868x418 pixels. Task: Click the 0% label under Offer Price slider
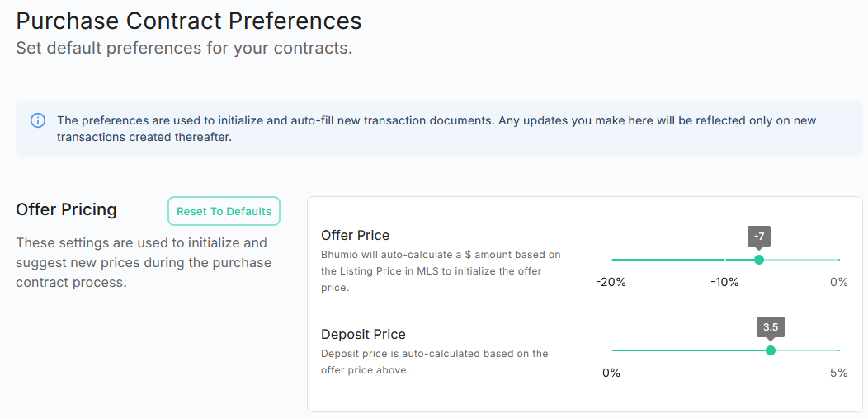pyautogui.click(x=839, y=282)
